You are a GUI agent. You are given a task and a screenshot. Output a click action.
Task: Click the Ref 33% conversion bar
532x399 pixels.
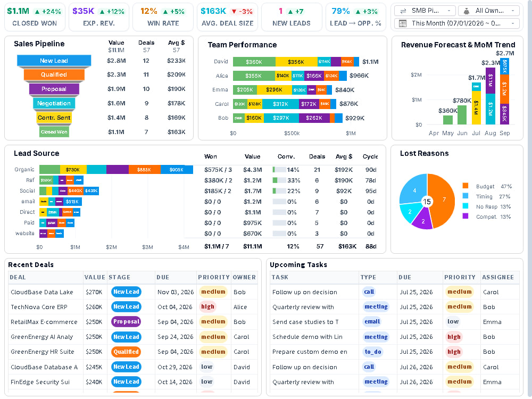pos(279,180)
